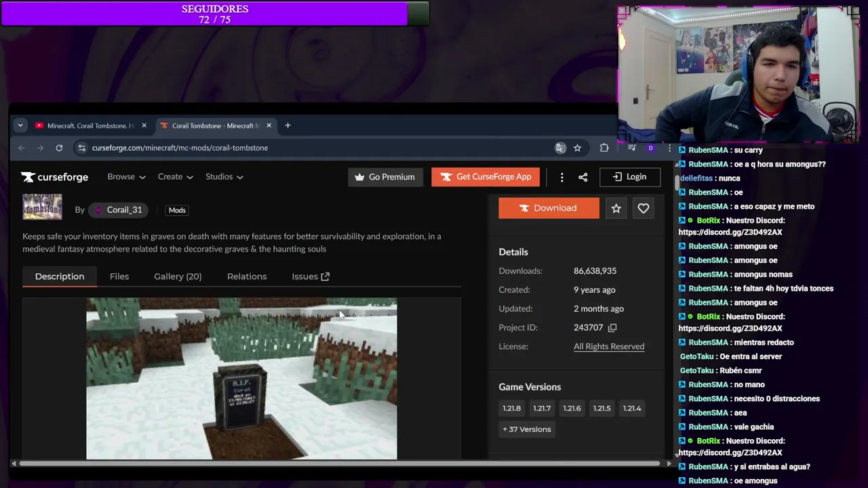This screenshot has height=488, width=868.
Task: Click Get CurseForge App button
Action: click(x=486, y=177)
